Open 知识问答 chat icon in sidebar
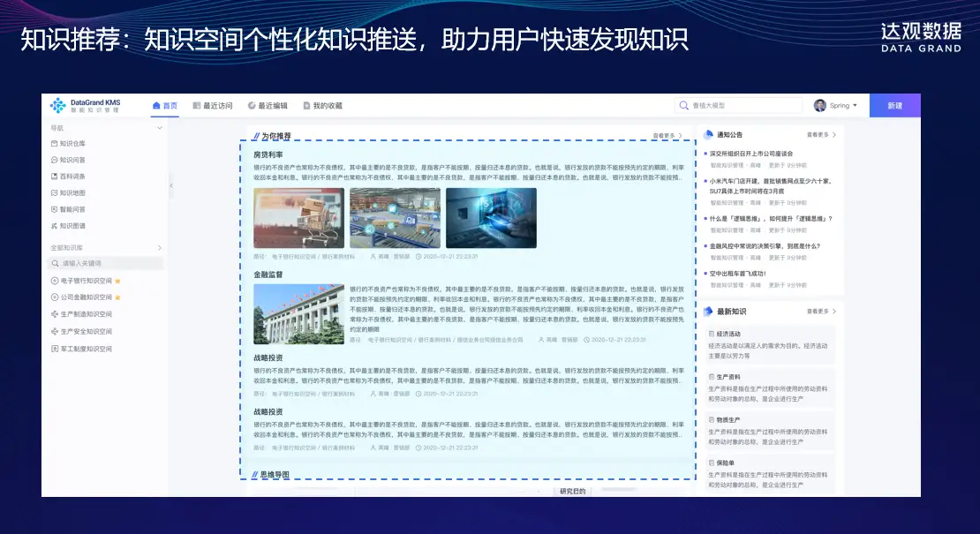Screen dimensions: 980x534 [x=55, y=160]
